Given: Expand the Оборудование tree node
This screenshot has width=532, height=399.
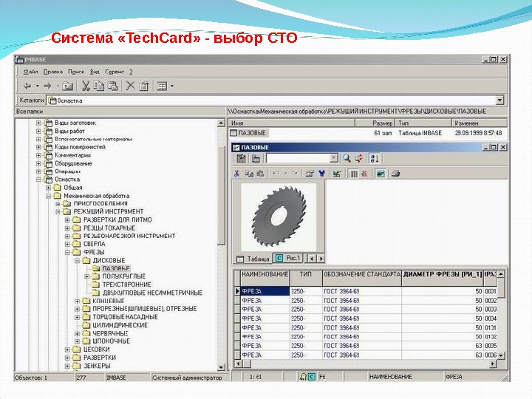Looking at the screenshot, I should (38, 163).
